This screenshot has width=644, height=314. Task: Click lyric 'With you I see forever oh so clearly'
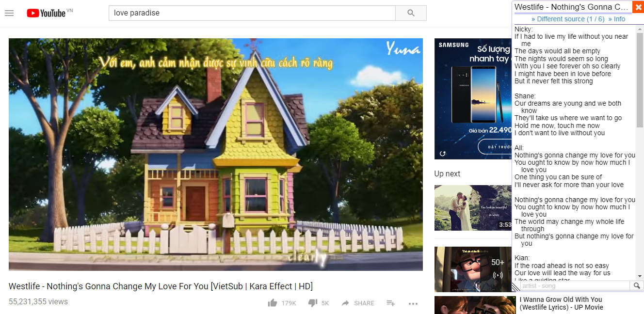click(x=567, y=66)
